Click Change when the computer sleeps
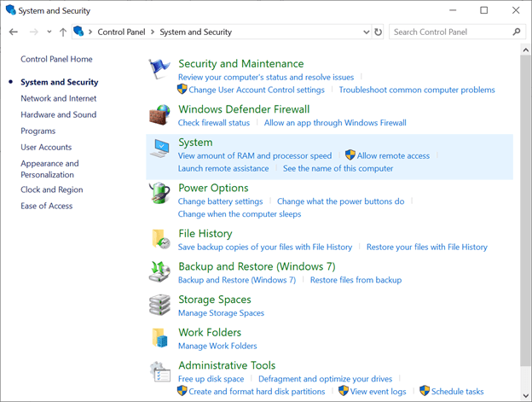 [240, 214]
